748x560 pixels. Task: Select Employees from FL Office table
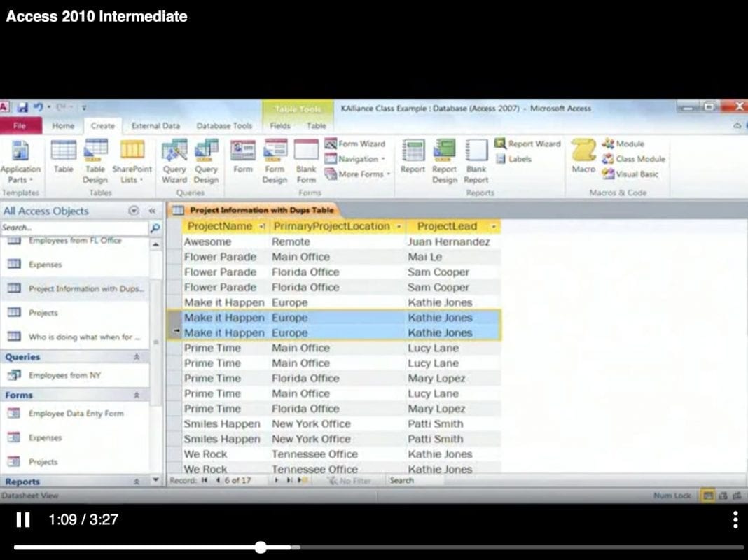[75, 241]
